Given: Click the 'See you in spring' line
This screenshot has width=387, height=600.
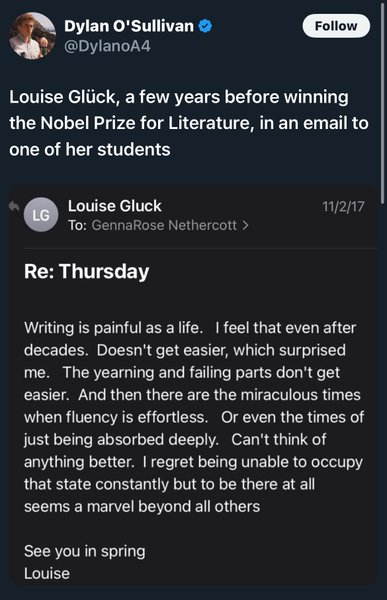Looking at the screenshot, I should click(x=85, y=552).
